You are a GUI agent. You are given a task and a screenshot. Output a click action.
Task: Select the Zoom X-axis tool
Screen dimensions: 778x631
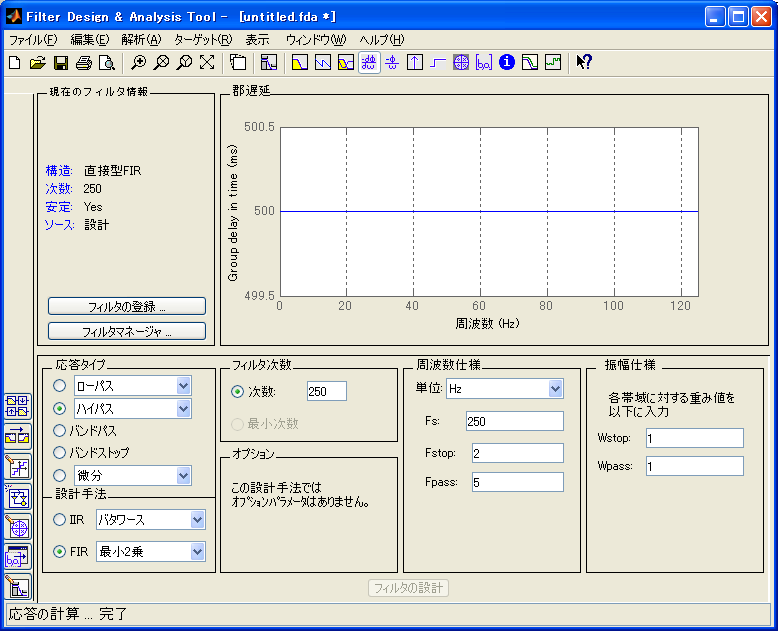coord(161,63)
